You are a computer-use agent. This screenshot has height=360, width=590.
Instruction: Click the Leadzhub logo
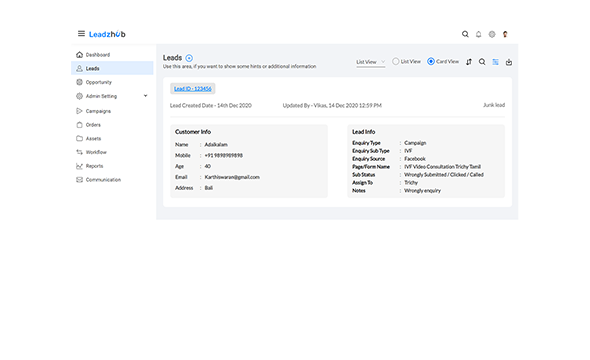(x=107, y=34)
